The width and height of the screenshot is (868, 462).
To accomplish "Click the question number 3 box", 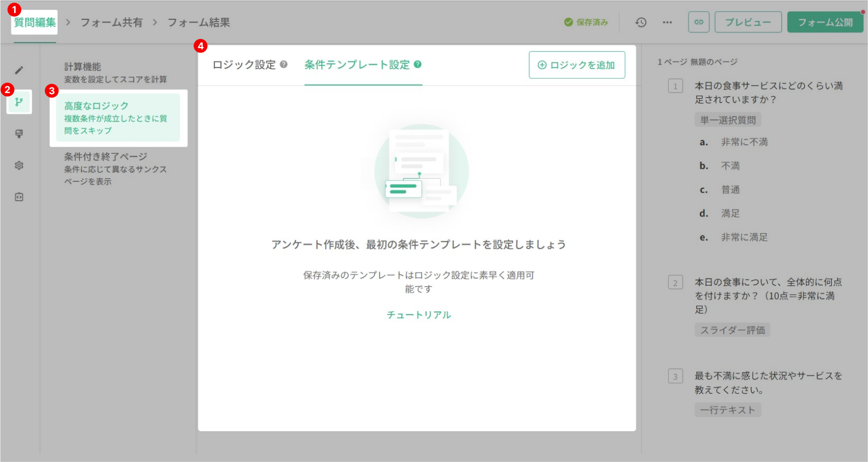I will click(675, 376).
